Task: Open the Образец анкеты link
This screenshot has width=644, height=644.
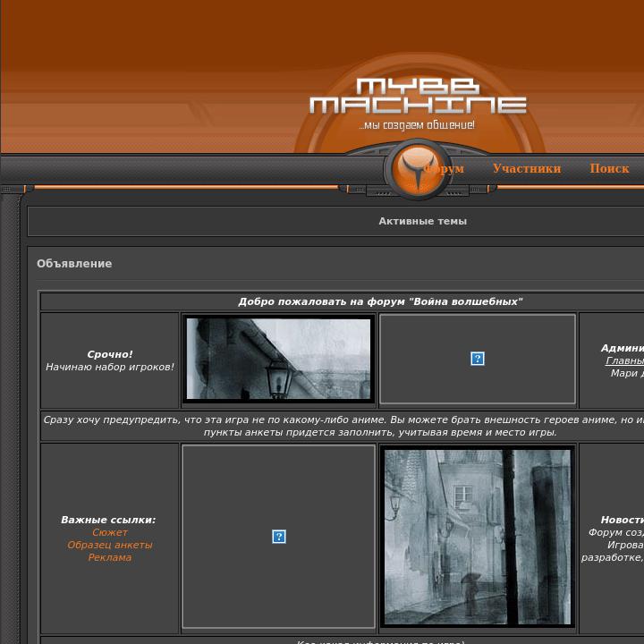Action: click(x=110, y=545)
